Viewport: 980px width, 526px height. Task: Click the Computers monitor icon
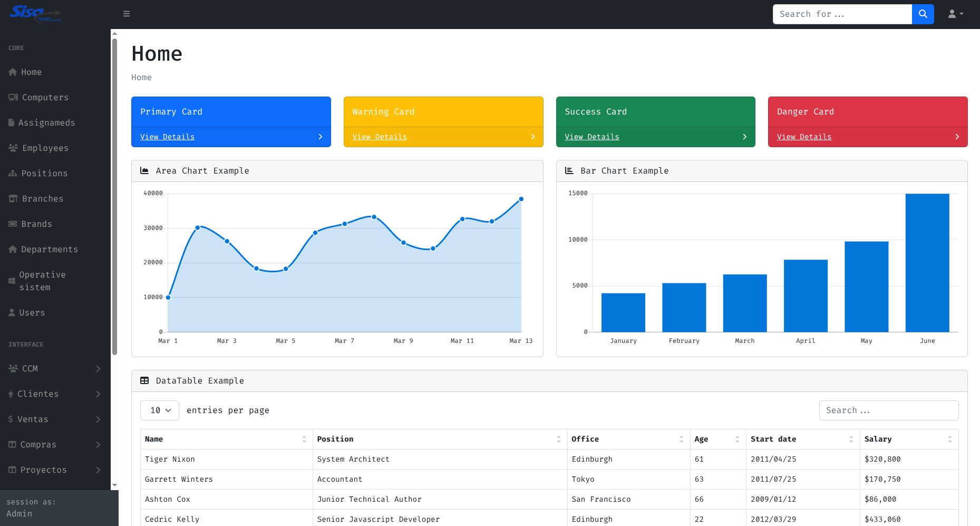click(13, 98)
